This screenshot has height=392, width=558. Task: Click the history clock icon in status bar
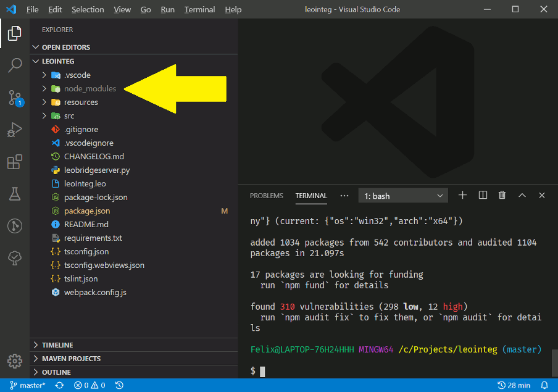[119, 385]
